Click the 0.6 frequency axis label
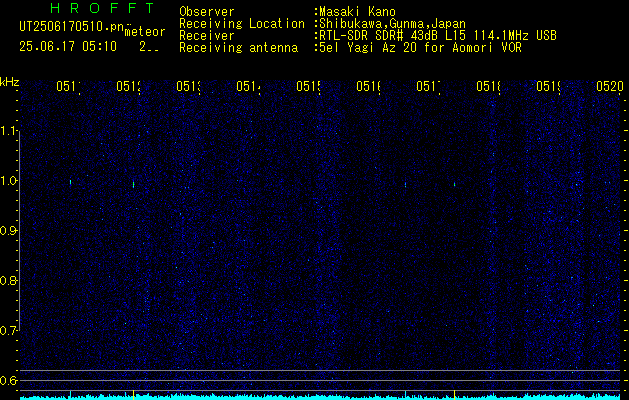Image resolution: width=629 pixels, height=400 pixels. (x=9, y=380)
